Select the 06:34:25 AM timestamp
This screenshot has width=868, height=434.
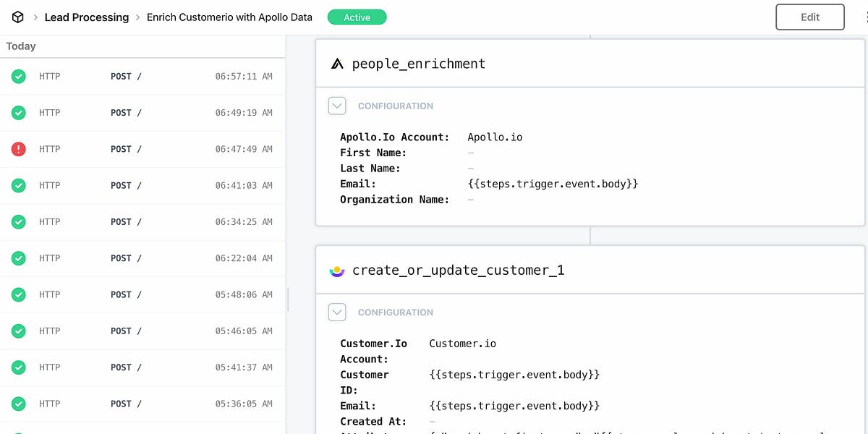(244, 221)
